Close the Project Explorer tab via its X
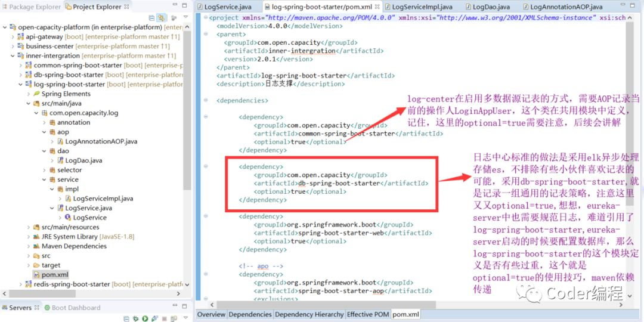Screen dimensions: 644x322 pos(126,7)
